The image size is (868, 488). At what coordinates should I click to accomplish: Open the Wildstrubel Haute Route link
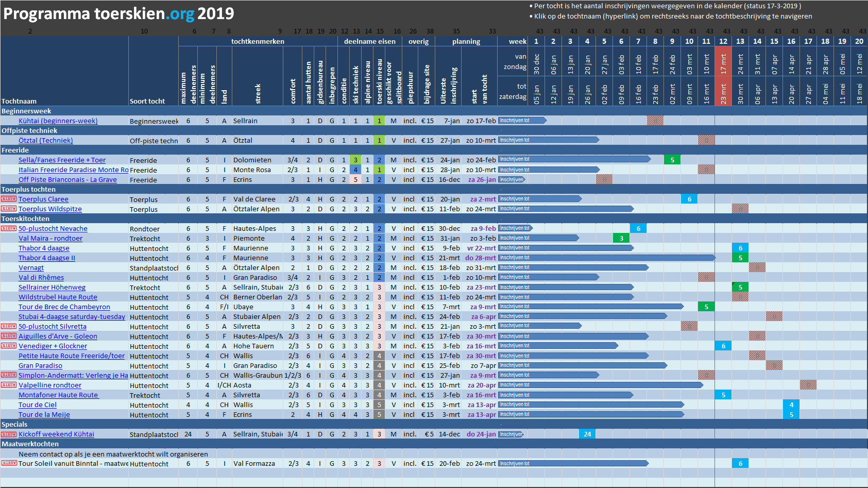(58, 297)
